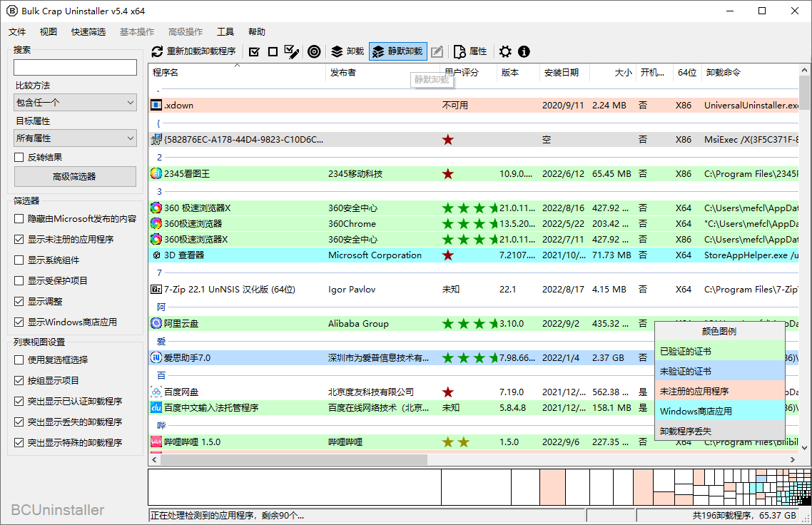Image resolution: width=812 pixels, height=525 pixels.
Task: Open the 比较方法 dropdown
Action: [x=74, y=102]
